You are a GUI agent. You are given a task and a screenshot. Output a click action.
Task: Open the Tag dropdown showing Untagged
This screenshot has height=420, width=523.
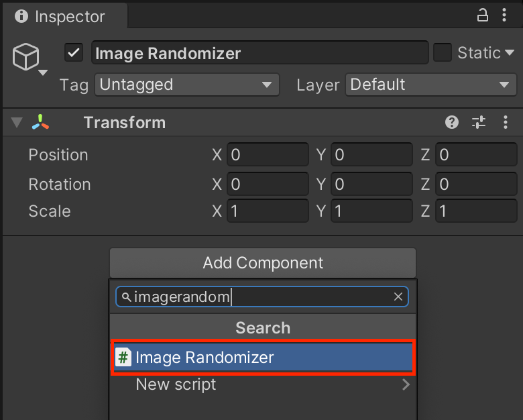[186, 85]
